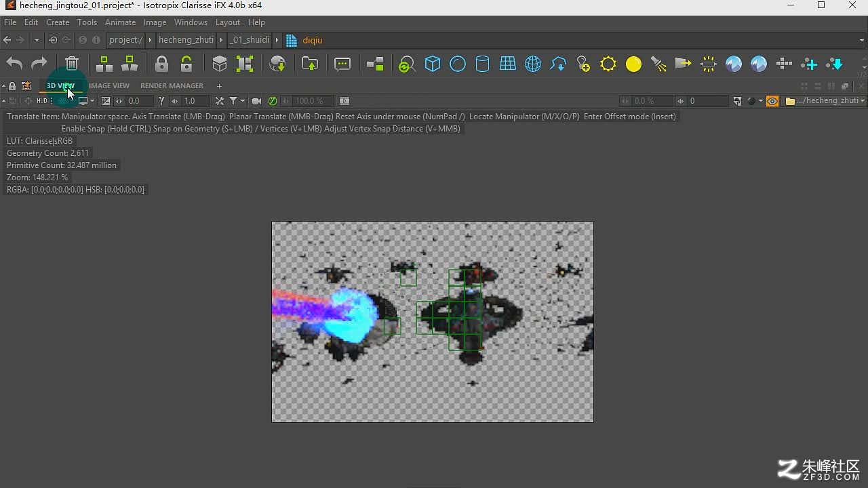Click the open box container icon
868x488 pixels.
tap(220, 64)
